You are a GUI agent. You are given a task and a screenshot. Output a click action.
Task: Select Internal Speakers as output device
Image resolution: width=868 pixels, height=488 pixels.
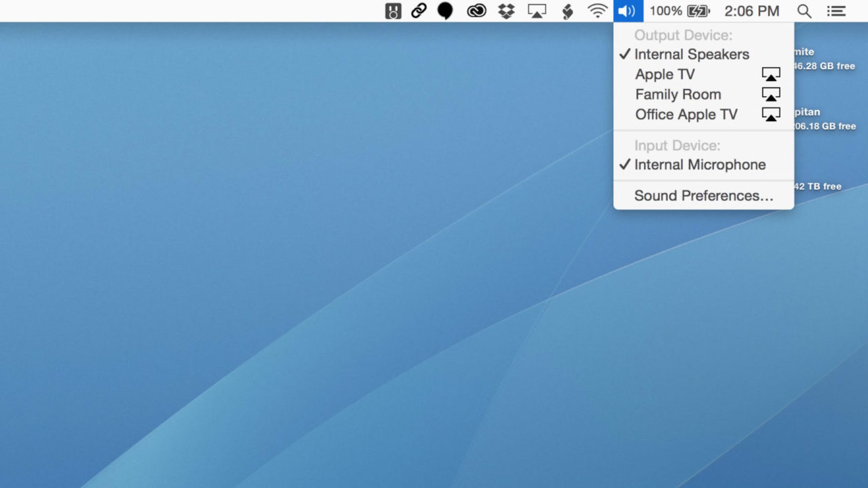pos(703,54)
